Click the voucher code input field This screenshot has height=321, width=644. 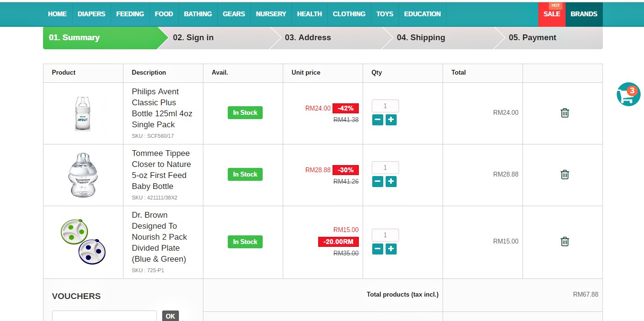[104, 316]
